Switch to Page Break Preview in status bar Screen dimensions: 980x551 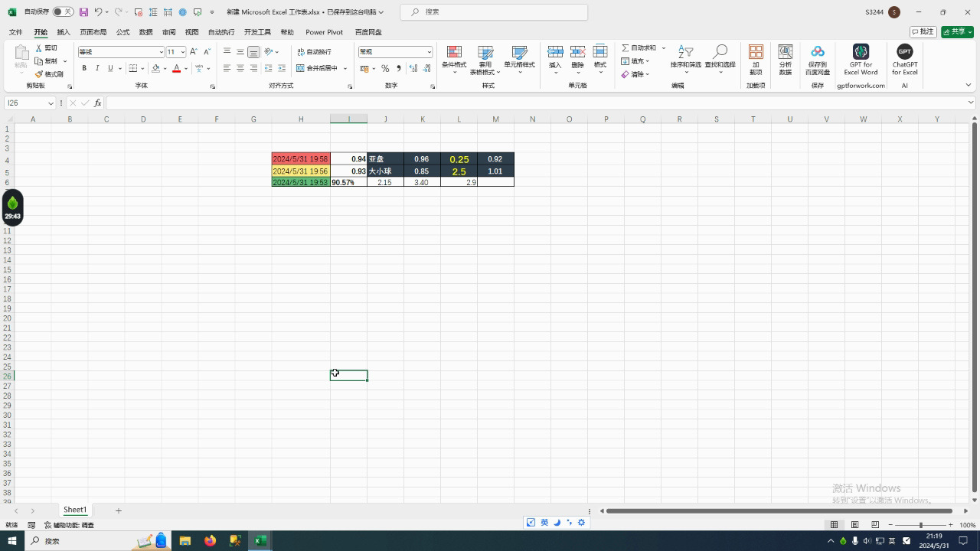pyautogui.click(x=874, y=525)
